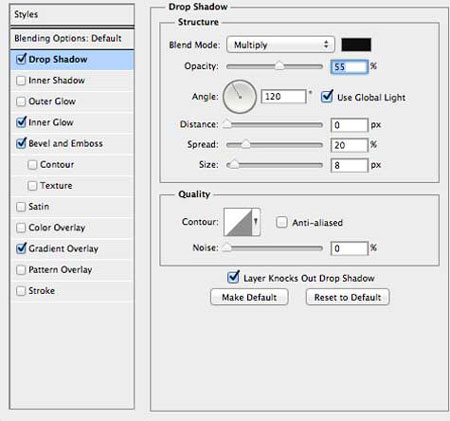Viewport: 450px width, 421px height.
Task: Select the Inner Glow style row
Action: pos(72,122)
